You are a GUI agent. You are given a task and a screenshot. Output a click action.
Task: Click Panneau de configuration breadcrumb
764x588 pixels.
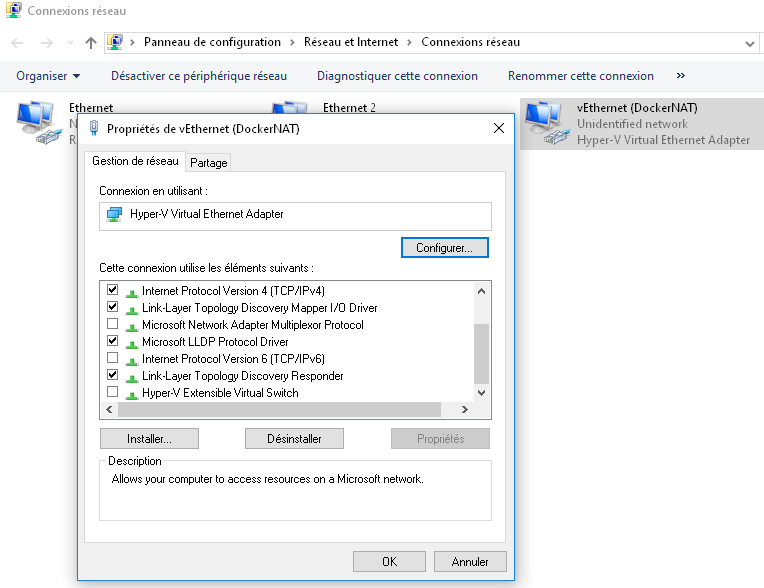click(x=212, y=42)
